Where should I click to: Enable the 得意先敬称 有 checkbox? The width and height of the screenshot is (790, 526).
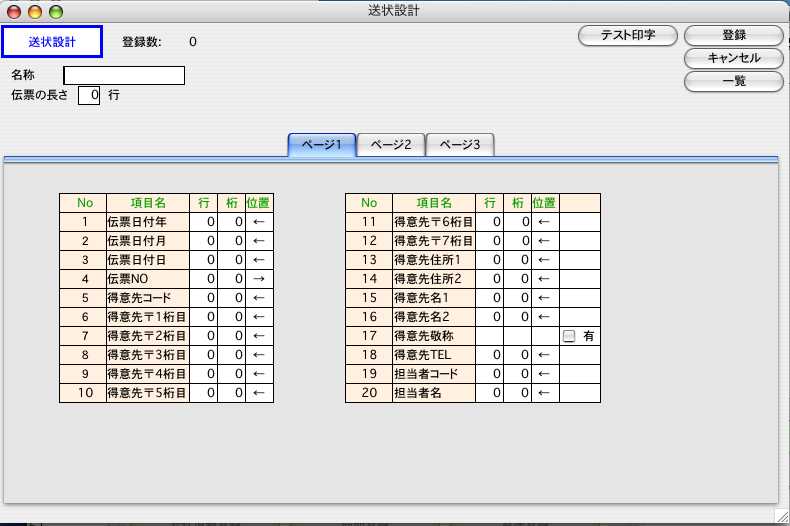(569, 337)
